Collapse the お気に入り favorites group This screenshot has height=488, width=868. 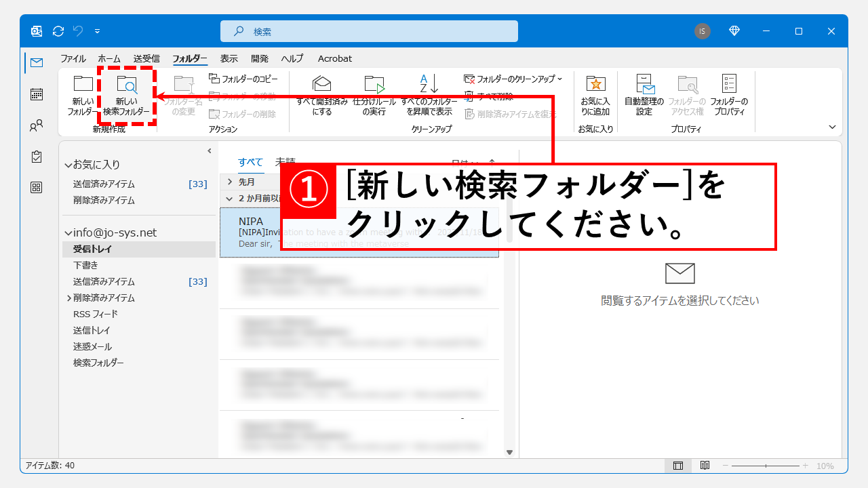point(68,165)
